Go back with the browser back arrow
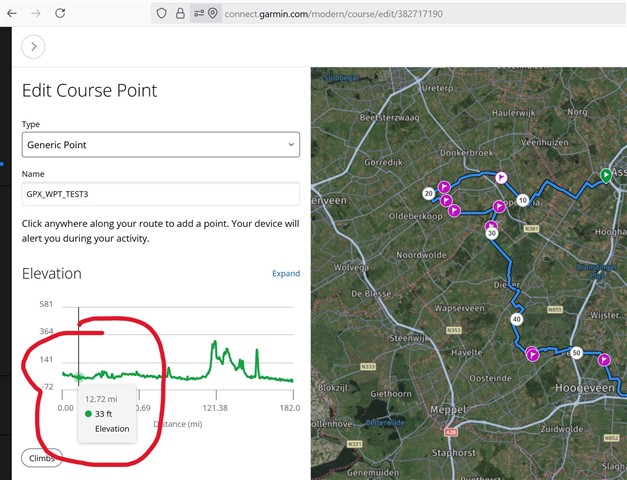This screenshot has height=480, width=627. [x=12, y=13]
